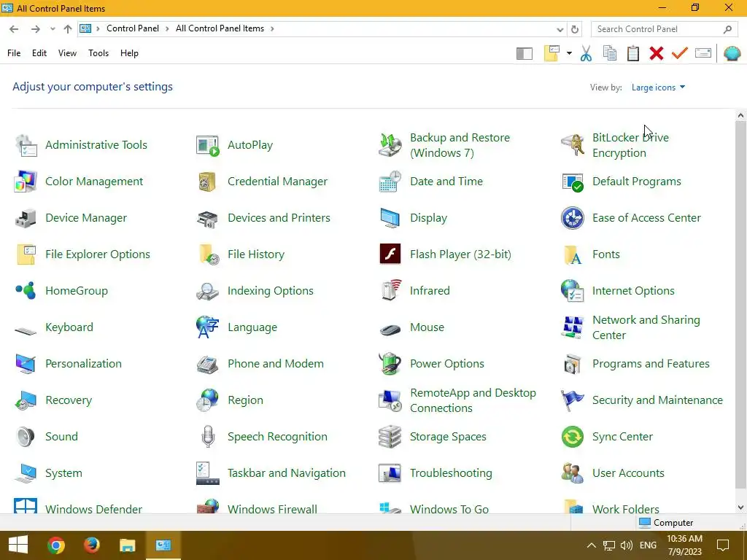Launch Google Chrome from the taskbar

click(55, 545)
